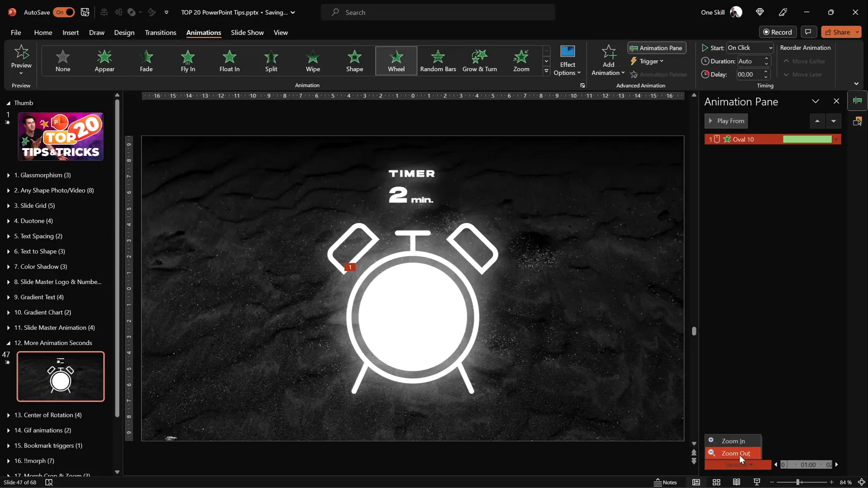Apply the Float In animation effect
The height and width of the screenshot is (488, 868).
tap(229, 61)
